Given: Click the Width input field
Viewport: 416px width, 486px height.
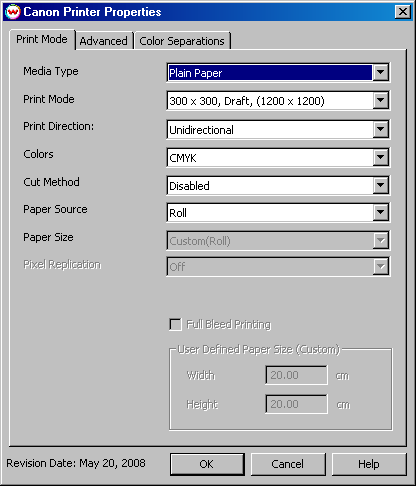Looking at the screenshot, I should pyautogui.click(x=296, y=375).
